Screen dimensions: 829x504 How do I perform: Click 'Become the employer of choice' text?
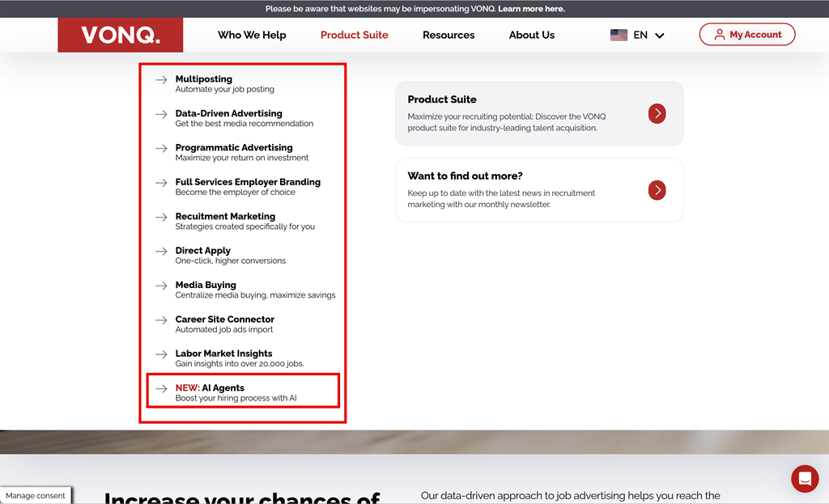pyautogui.click(x=236, y=193)
